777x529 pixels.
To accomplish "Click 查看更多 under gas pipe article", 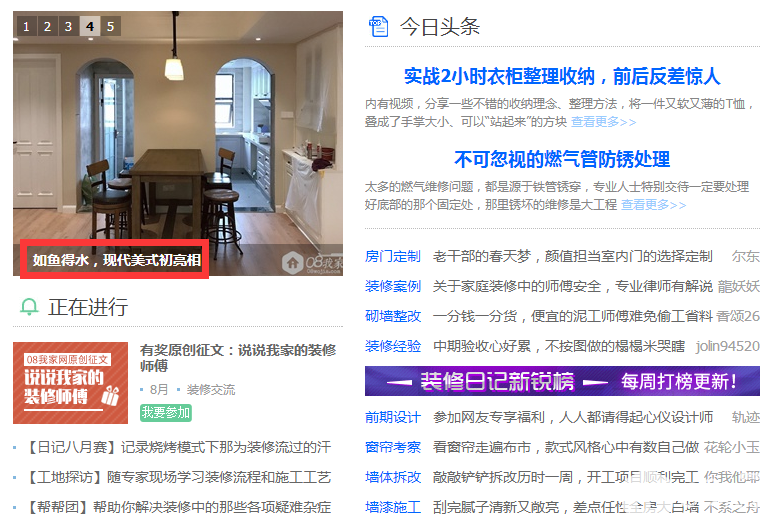I will [654, 205].
